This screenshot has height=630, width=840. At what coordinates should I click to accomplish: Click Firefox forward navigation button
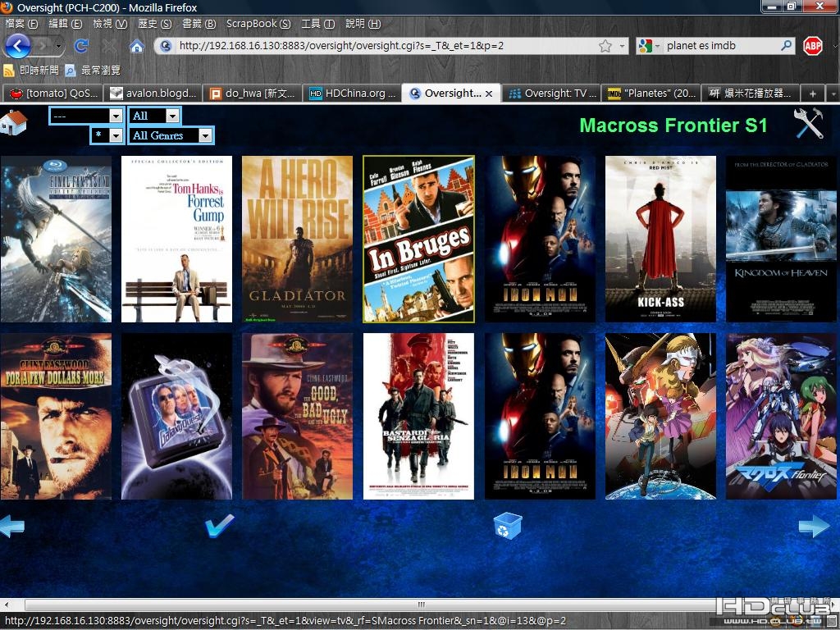point(43,46)
